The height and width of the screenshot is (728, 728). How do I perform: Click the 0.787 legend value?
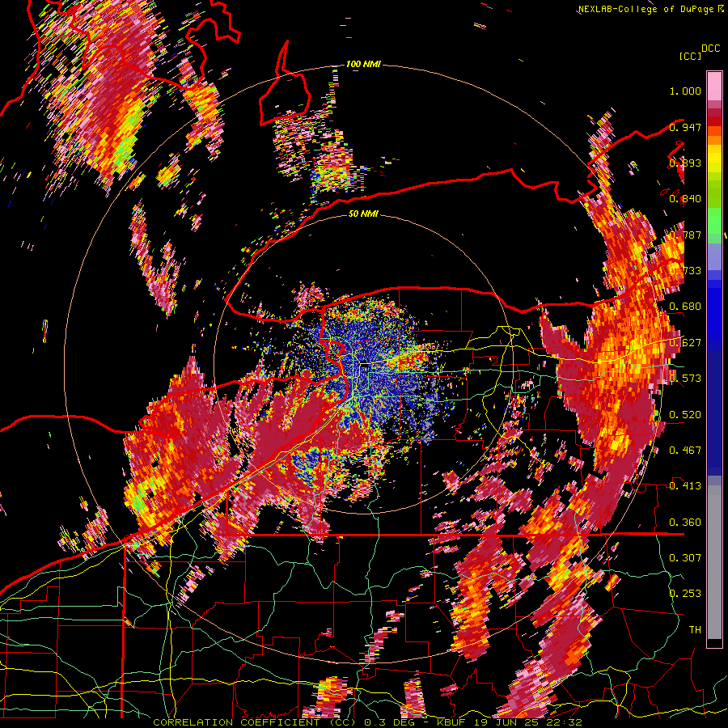pyautogui.click(x=685, y=235)
